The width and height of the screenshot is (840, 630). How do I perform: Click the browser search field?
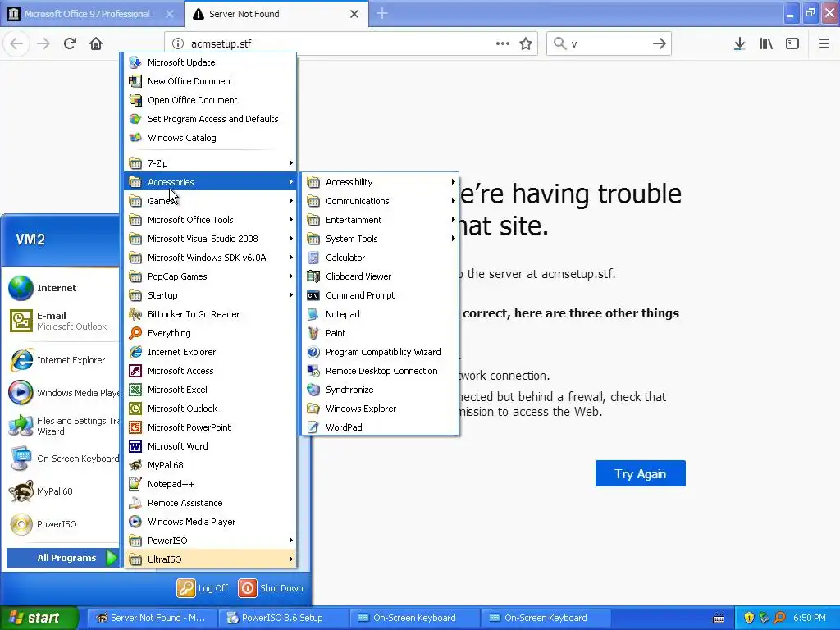point(608,43)
